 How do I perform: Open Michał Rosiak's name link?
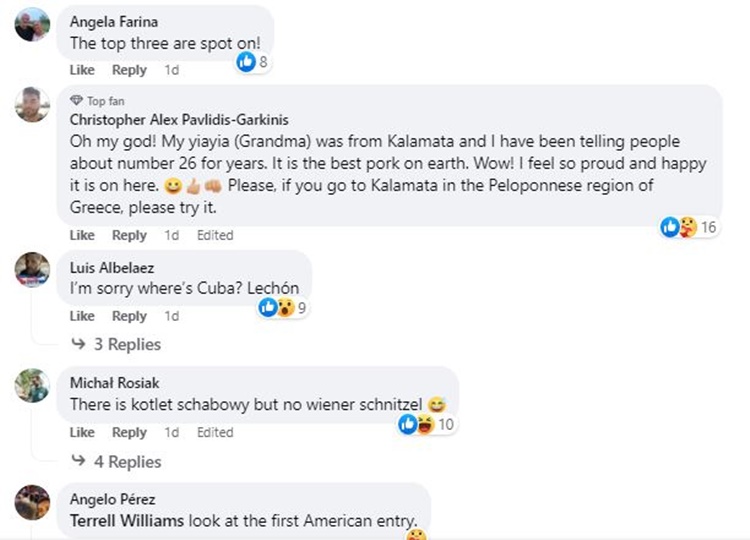pos(114,383)
